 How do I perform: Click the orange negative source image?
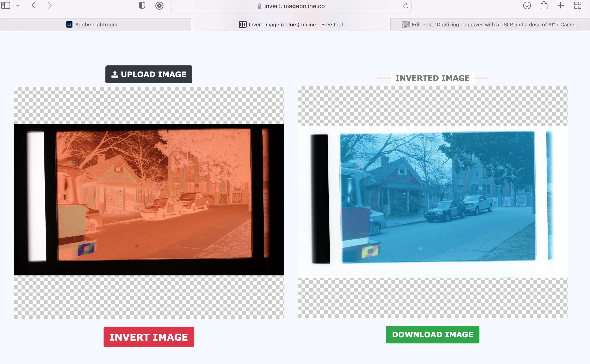tap(154, 195)
